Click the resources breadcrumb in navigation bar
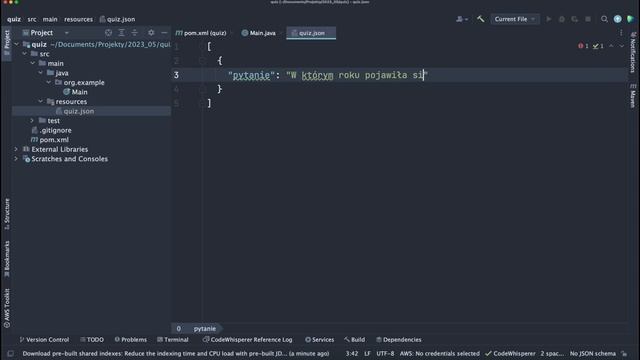Screen dimensions: 640x360 (78, 19)
